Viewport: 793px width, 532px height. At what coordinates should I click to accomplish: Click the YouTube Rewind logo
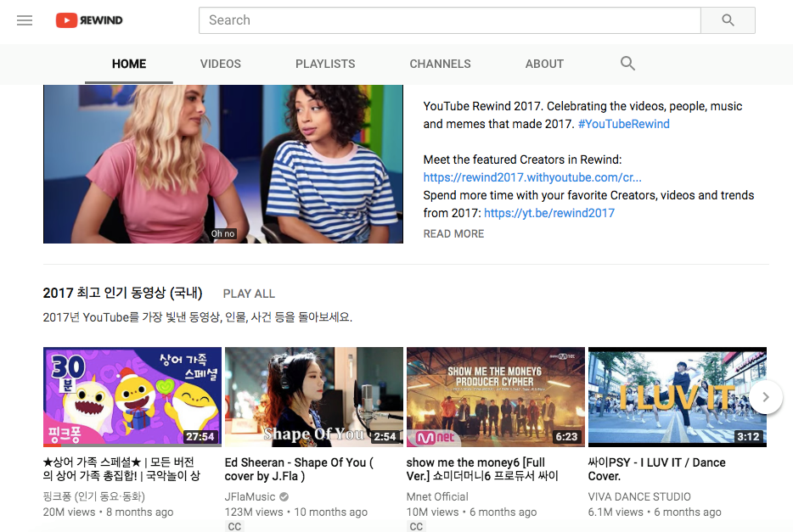(89, 20)
